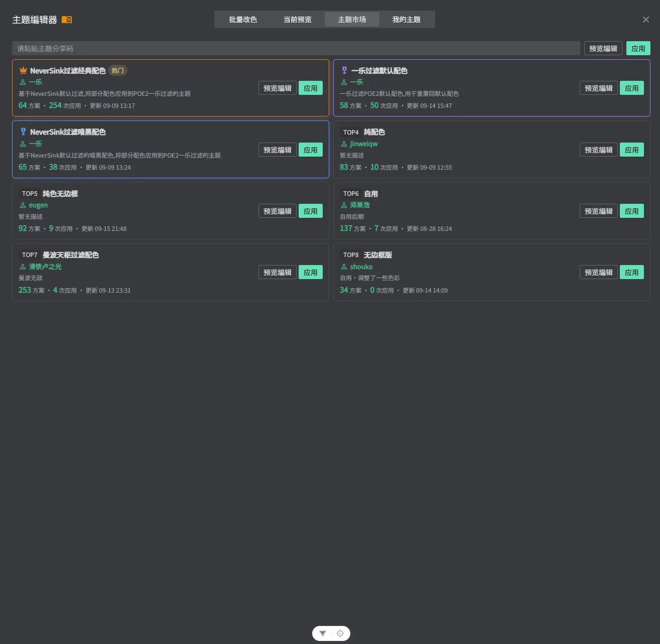Preview-edit the TOP7 曼波天枢过滤配色 theme
The height and width of the screenshot is (644, 660).
278,272
